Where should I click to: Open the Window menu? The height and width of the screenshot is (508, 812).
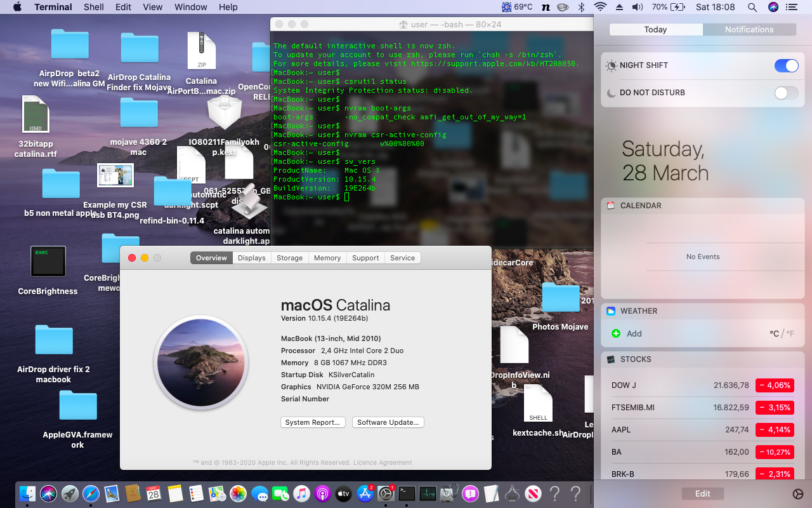[x=190, y=7]
